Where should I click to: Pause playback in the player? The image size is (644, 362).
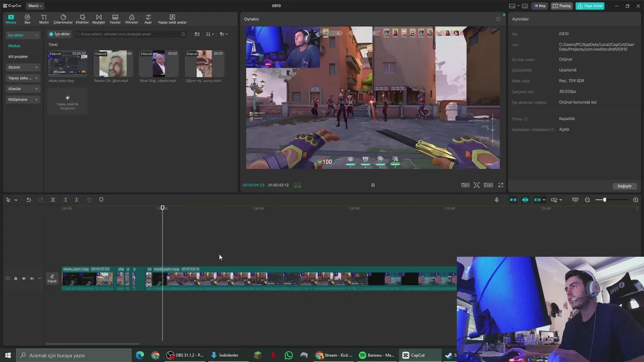373,185
